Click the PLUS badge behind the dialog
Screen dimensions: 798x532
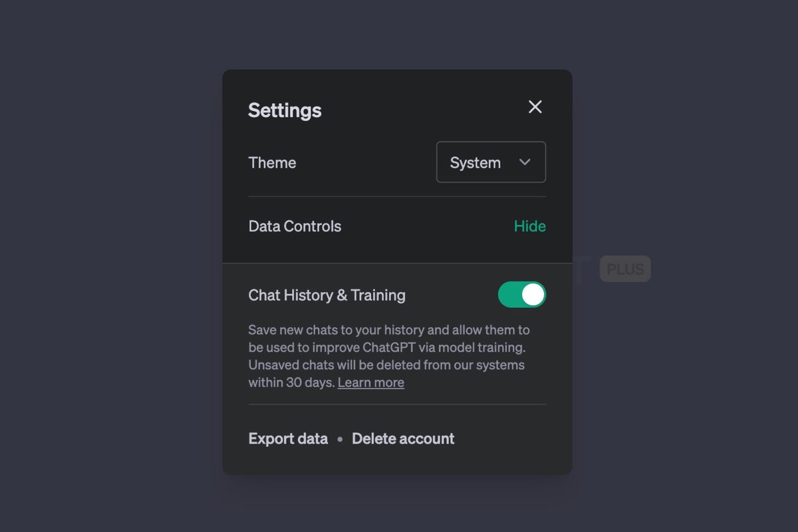tap(624, 269)
